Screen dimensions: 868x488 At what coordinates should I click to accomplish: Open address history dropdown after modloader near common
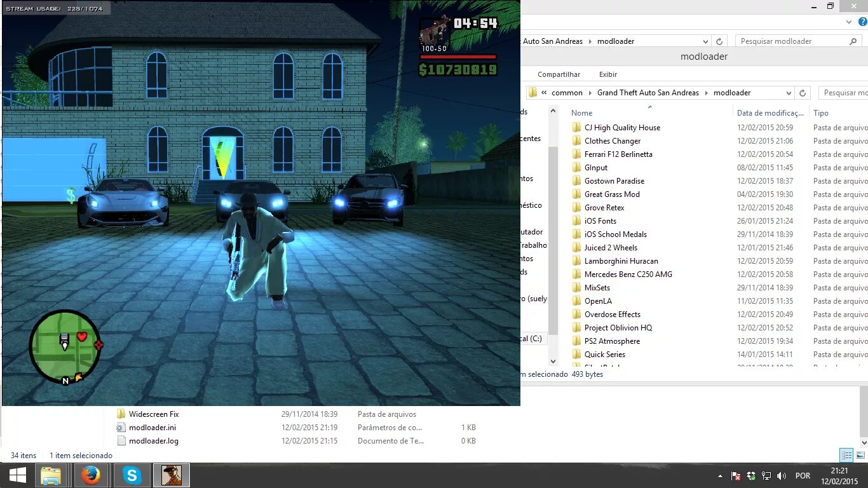tap(789, 93)
